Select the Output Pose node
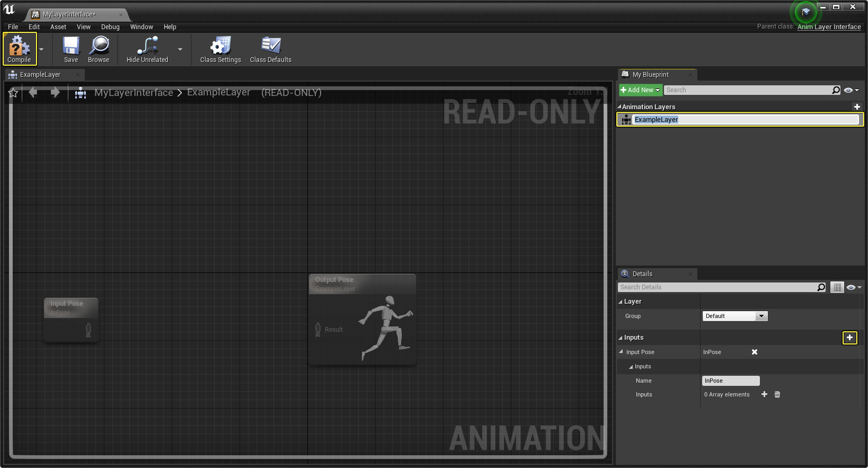This screenshot has width=868, height=468. pyautogui.click(x=362, y=320)
